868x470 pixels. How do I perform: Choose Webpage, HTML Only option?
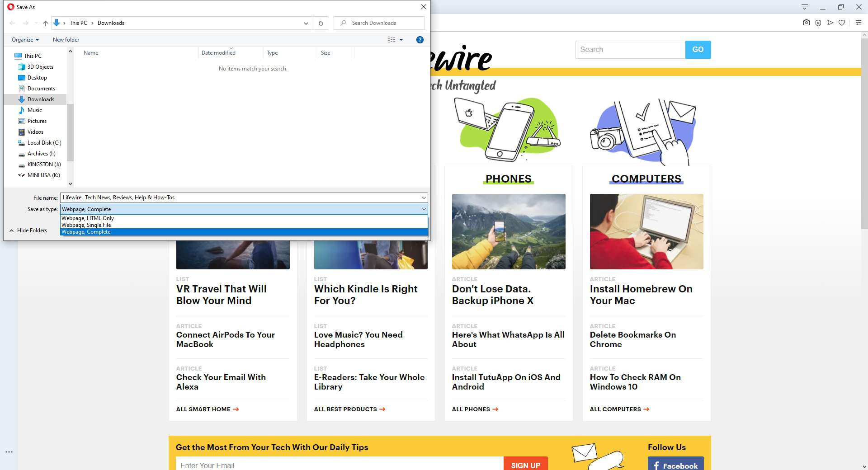point(244,218)
